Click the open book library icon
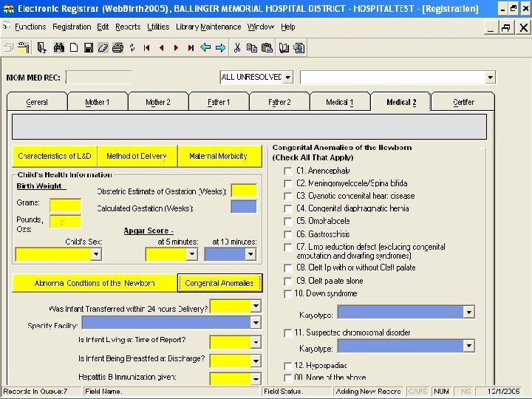The width and height of the screenshot is (532, 399). coord(284,48)
